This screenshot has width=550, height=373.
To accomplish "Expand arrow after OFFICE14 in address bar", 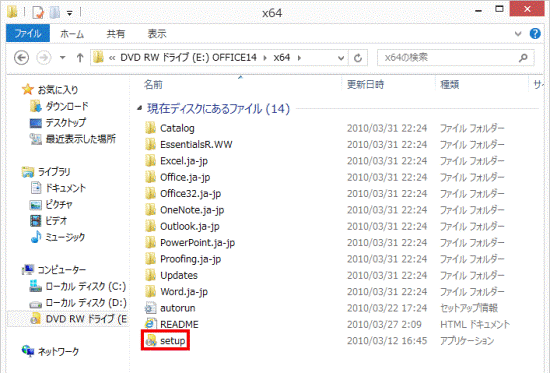I will point(265,58).
